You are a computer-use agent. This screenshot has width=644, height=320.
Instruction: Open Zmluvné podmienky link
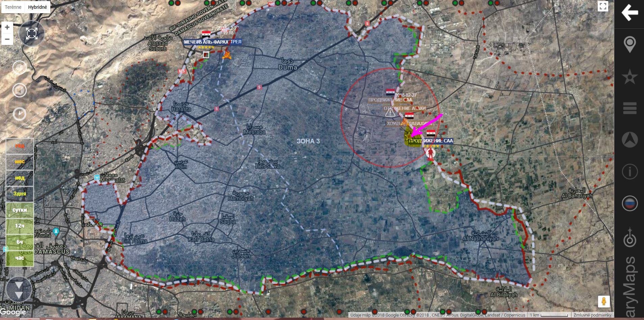[592, 315]
